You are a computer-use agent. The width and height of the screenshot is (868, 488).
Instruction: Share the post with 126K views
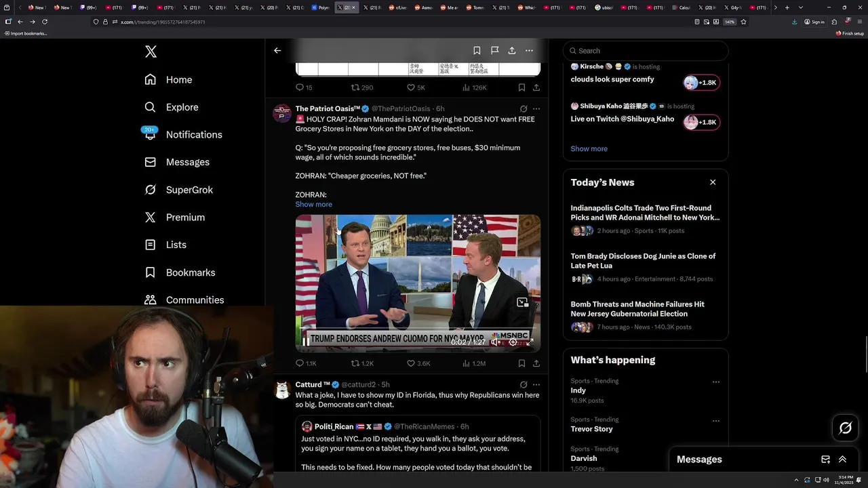pyautogui.click(x=536, y=87)
